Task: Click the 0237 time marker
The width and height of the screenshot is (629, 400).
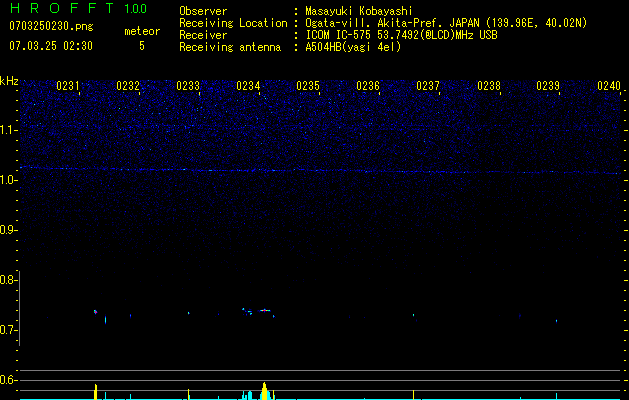Action: pyautogui.click(x=428, y=86)
